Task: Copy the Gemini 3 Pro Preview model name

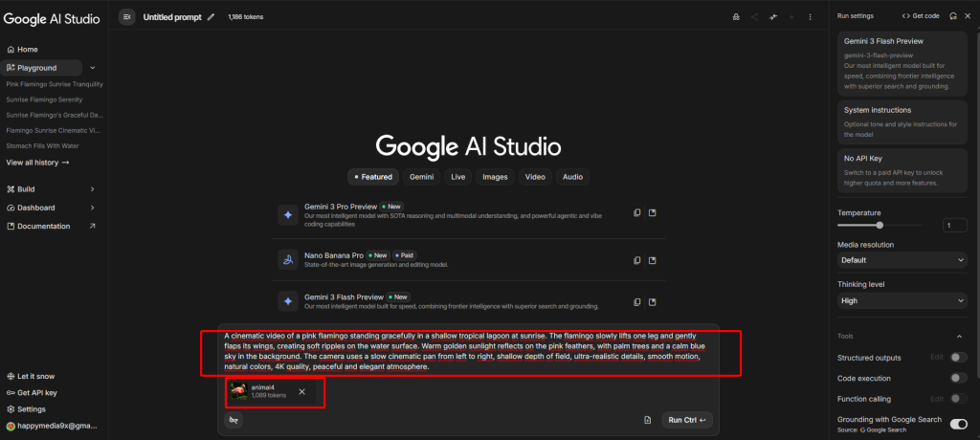Action: click(x=635, y=213)
